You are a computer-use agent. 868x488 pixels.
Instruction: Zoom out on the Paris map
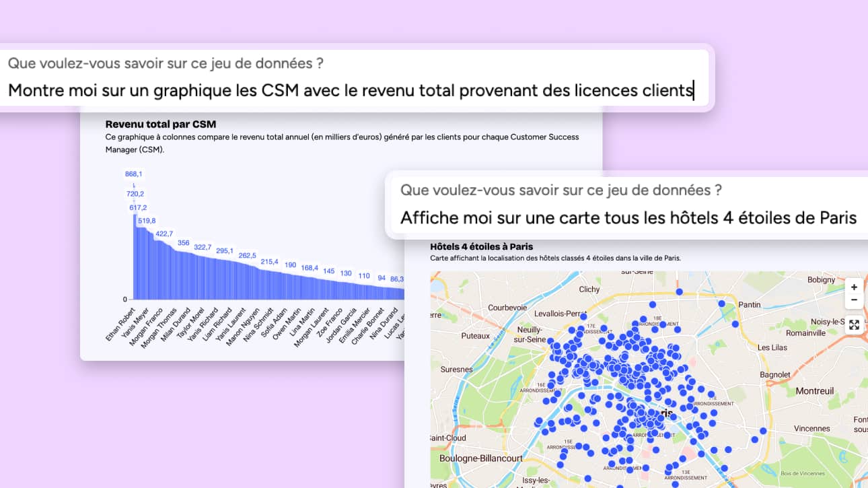854,300
